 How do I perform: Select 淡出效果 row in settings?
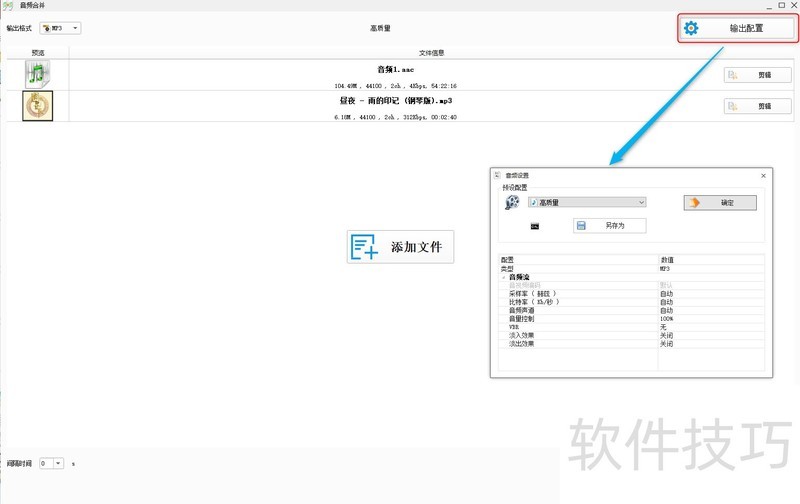(x=631, y=343)
